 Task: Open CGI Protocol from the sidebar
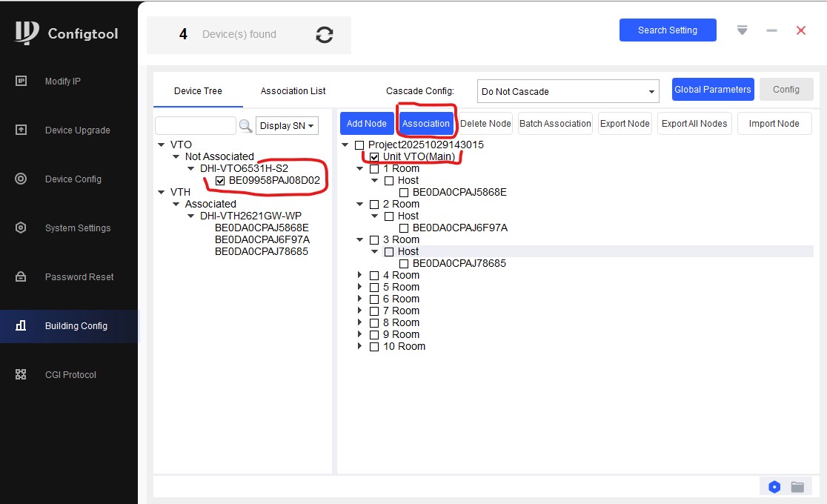coord(70,375)
